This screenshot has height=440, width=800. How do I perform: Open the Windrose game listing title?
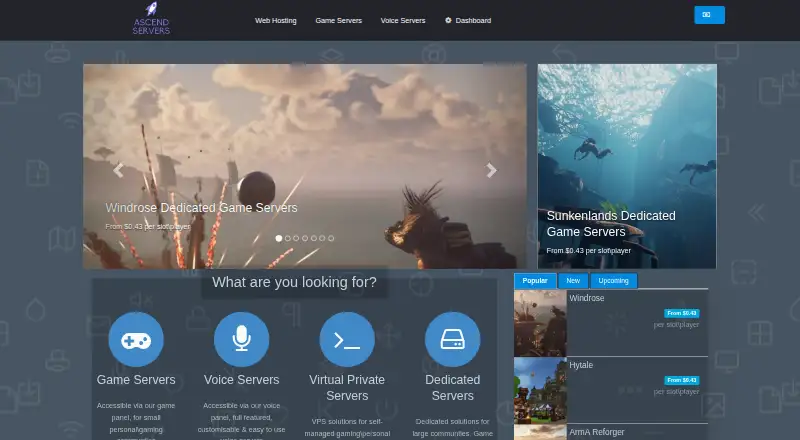point(587,298)
